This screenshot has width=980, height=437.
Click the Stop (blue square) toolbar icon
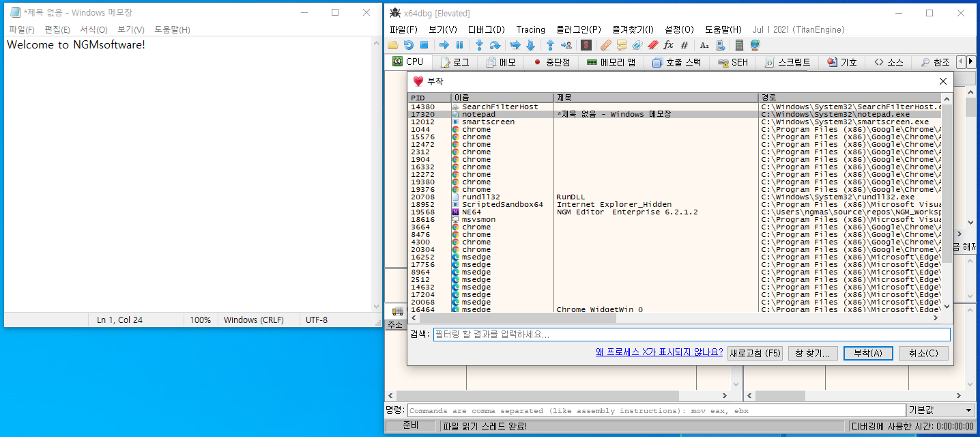point(424,45)
